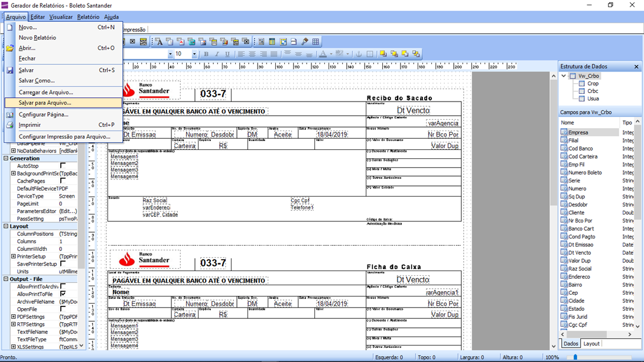Click the Italic formatting icon
This screenshot has height=362, width=644.
point(217,54)
